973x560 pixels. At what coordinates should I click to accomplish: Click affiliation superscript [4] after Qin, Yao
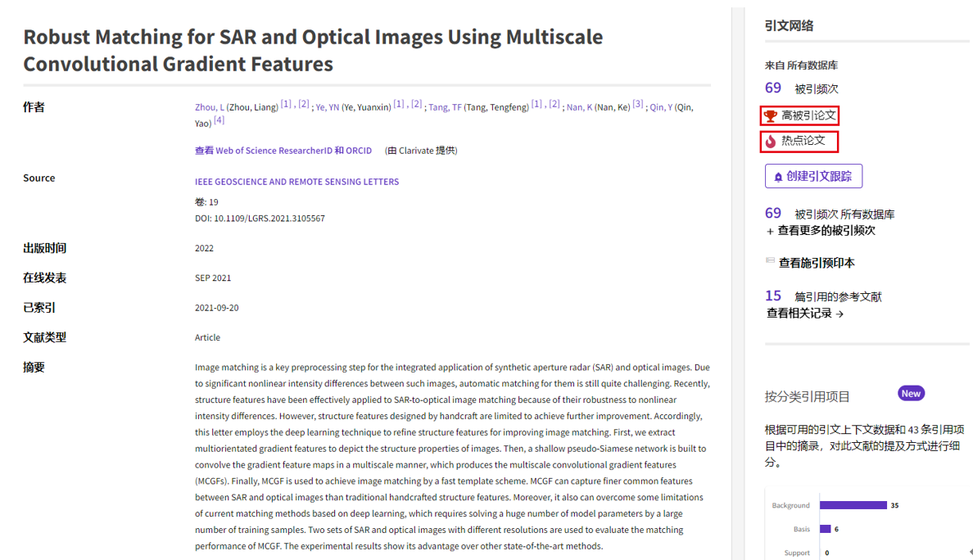tap(219, 120)
